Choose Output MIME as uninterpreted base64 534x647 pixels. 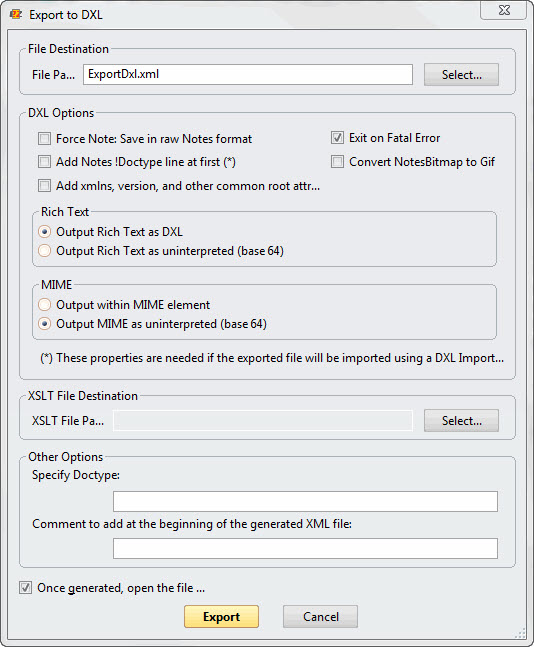tap(44, 324)
